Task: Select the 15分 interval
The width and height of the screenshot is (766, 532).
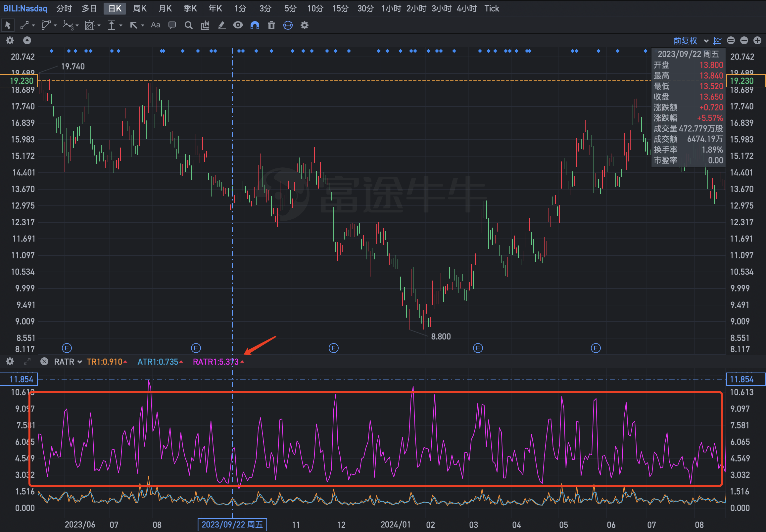Action: click(x=340, y=8)
